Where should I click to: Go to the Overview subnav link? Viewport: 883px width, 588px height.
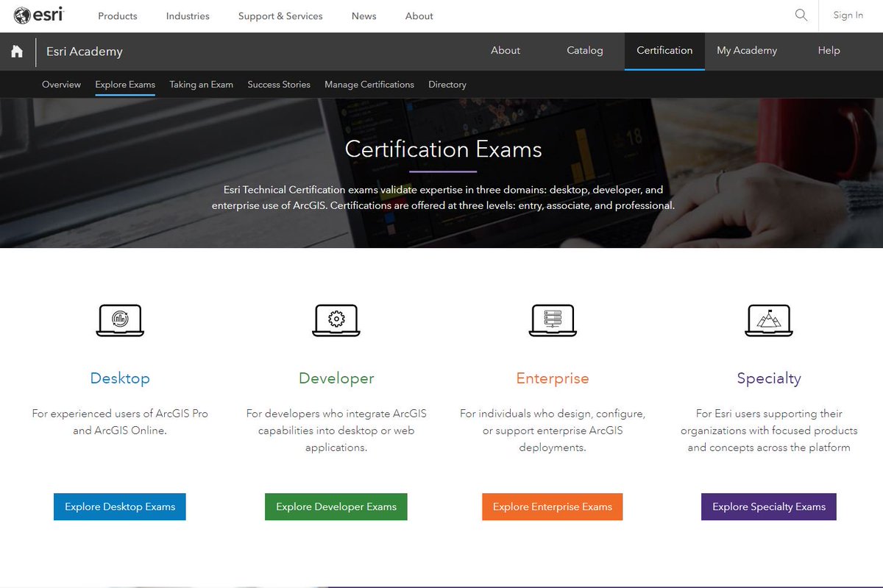tap(61, 85)
